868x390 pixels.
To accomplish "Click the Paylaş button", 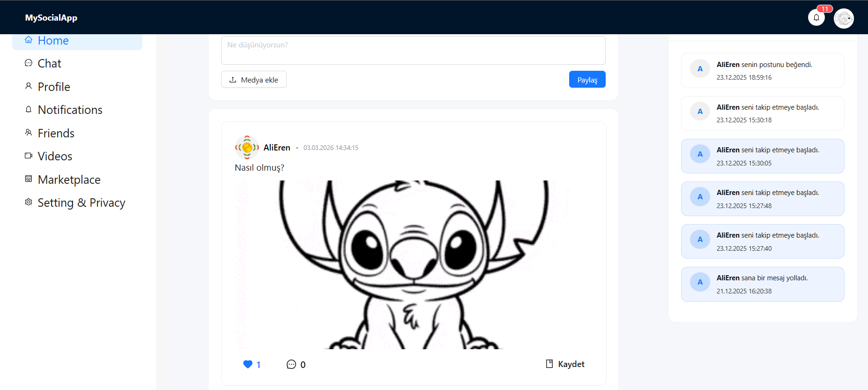I will pyautogui.click(x=587, y=79).
